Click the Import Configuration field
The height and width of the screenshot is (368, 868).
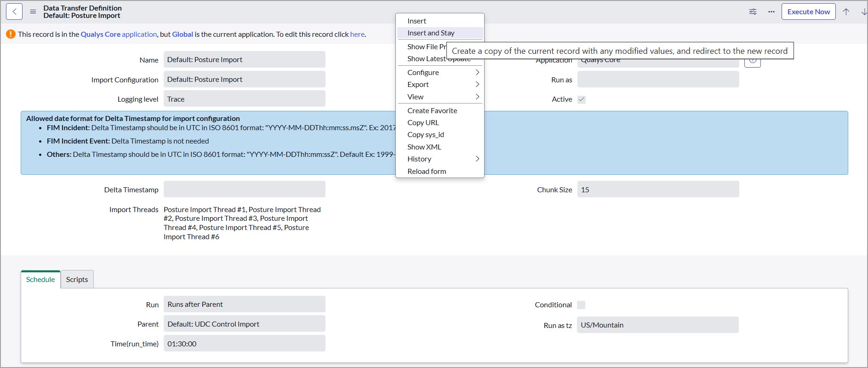pos(245,79)
